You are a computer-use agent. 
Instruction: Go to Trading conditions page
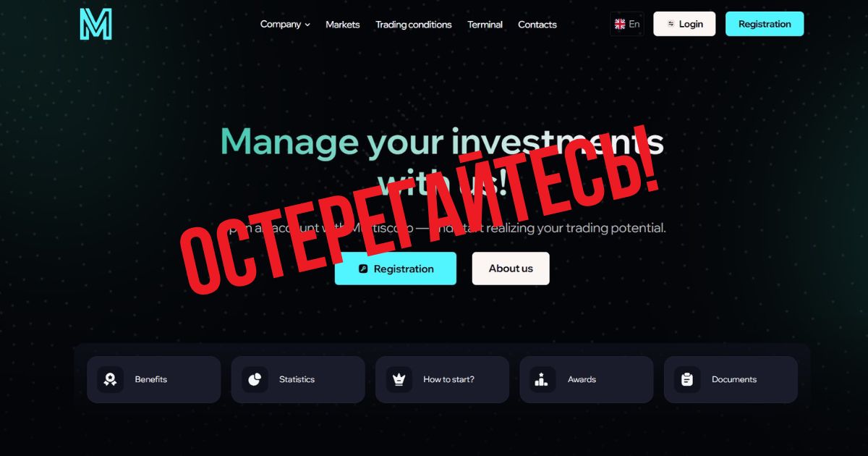413,25
